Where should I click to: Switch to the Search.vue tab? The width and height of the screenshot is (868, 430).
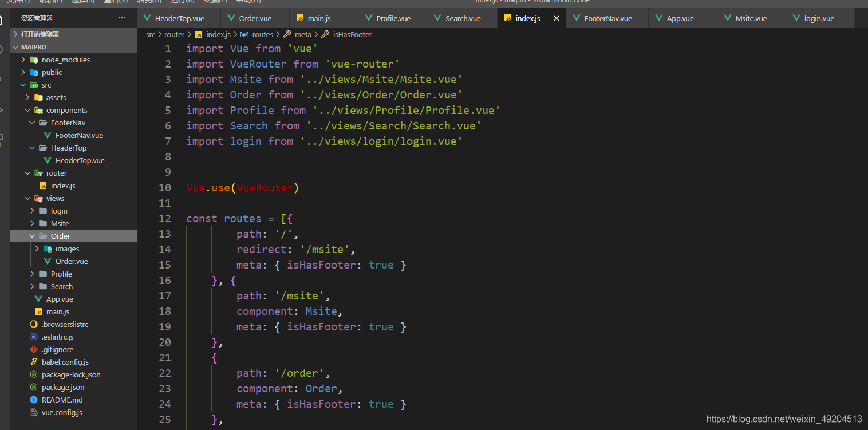point(463,18)
